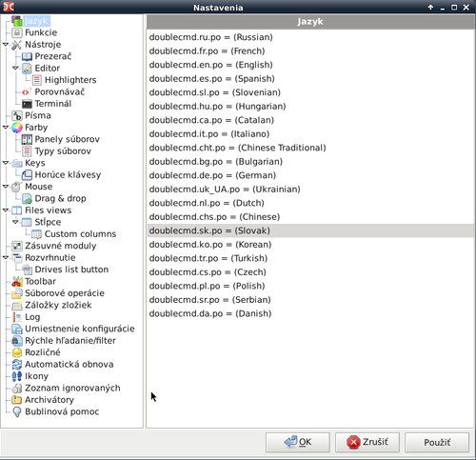
Task: Collapse the Editor tree node
Action: coord(15,68)
